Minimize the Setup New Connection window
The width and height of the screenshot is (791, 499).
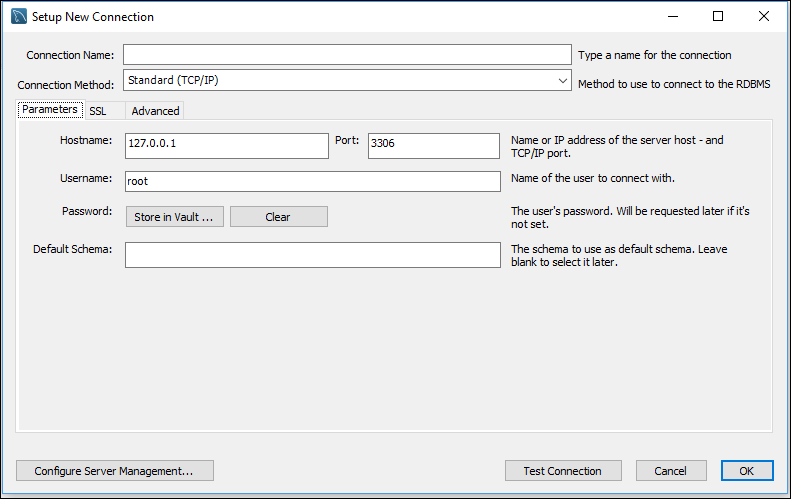673,16
